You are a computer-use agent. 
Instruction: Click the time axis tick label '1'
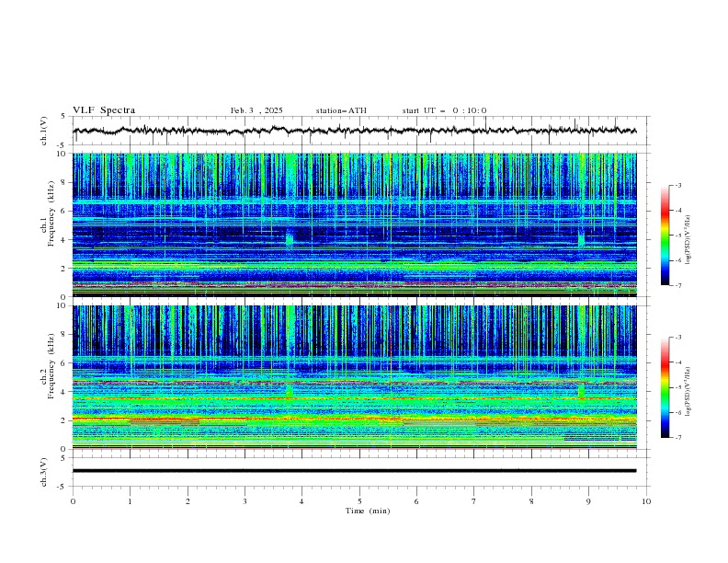tap(130, 501)
